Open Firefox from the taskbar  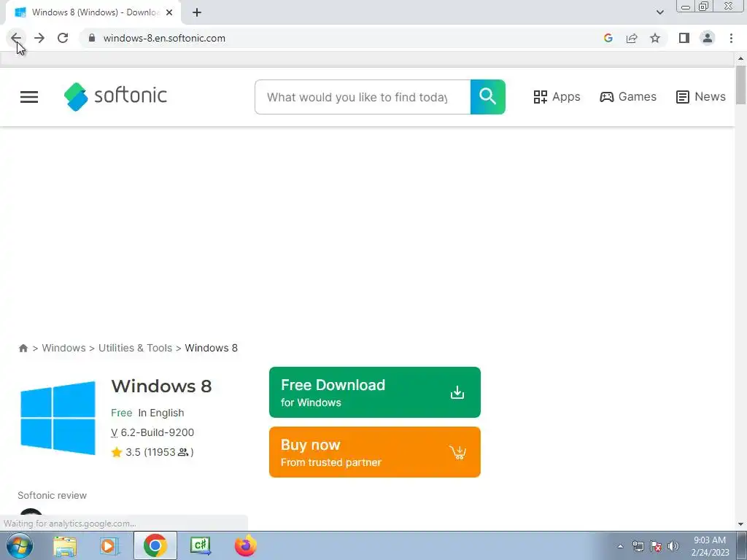point(245,545)
